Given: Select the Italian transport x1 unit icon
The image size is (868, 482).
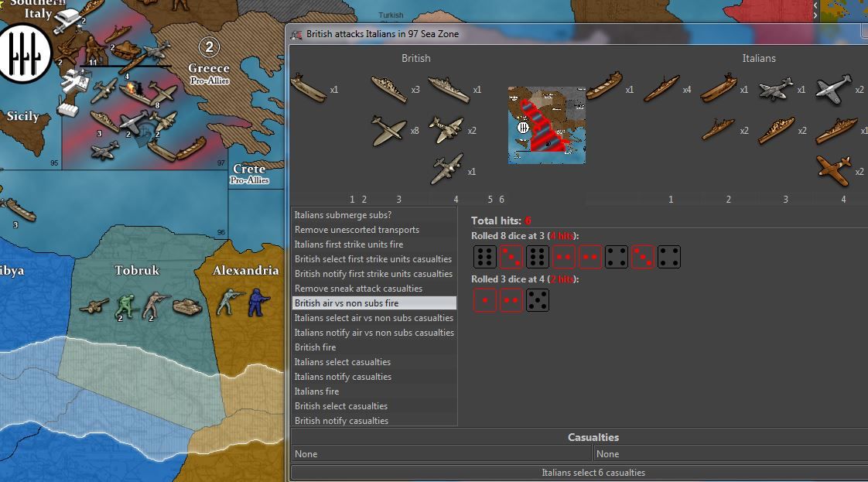Looking at the screenshot, I should point(603,87).
